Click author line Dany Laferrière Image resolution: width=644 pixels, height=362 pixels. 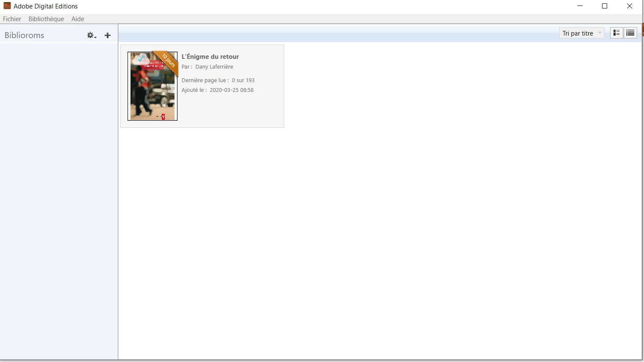pyautogui.click(x=207, y=67)
